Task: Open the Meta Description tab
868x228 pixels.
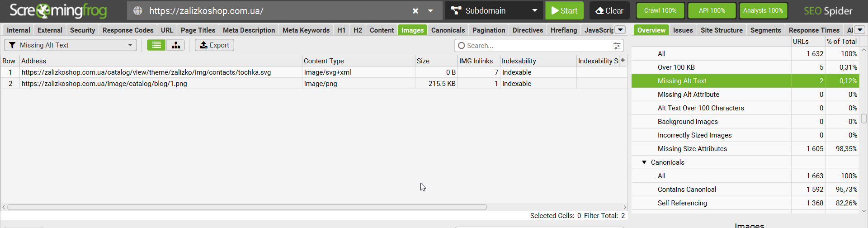Action: [x=249, y=30]
